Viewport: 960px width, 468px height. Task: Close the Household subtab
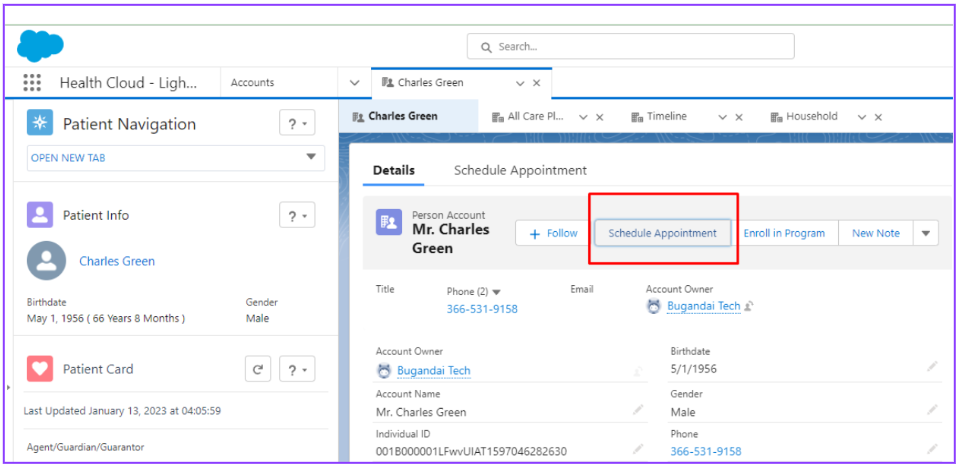pos(878,117)
